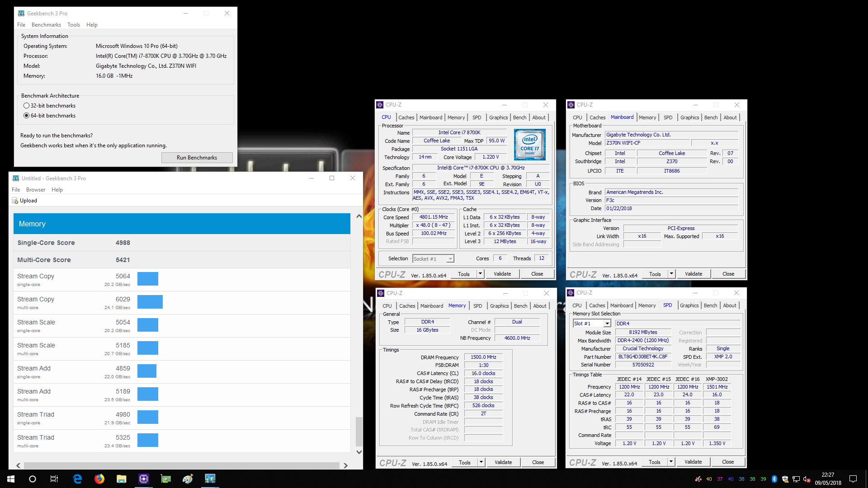This screenshot has height=488, width=868.
Task: Open the Windows Start menu
Action: [11, 479]
